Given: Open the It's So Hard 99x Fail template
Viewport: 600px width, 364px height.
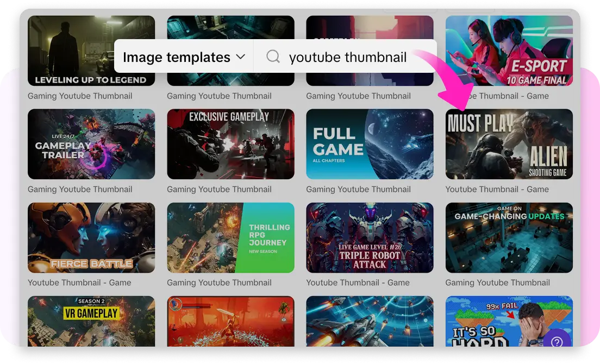Looking at the screenshot, I should click(x=489, y=322).
